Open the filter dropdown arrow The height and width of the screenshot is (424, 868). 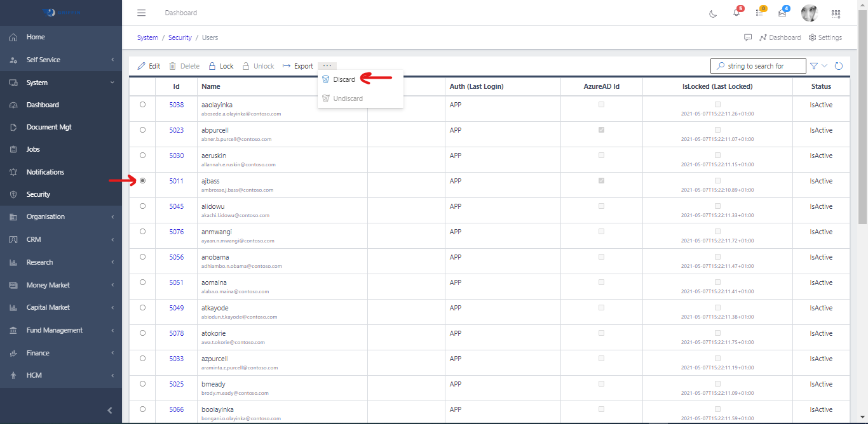825,66
